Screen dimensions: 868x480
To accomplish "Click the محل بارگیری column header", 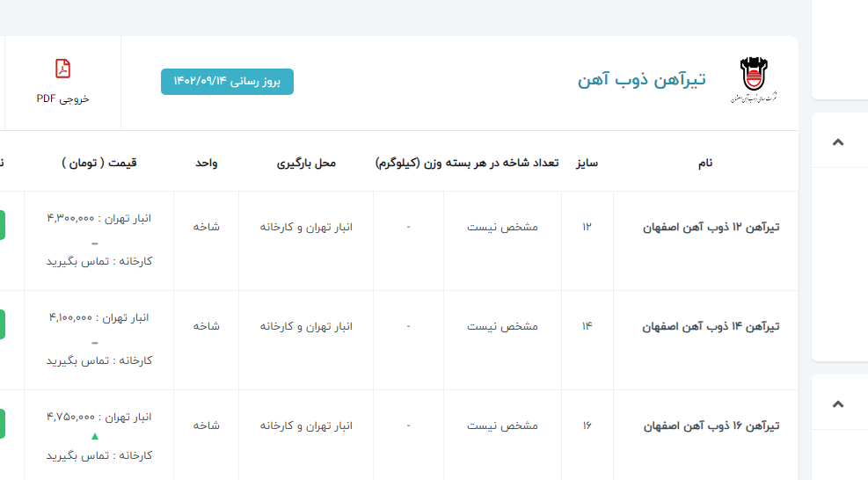I will [x=306, y=163].
